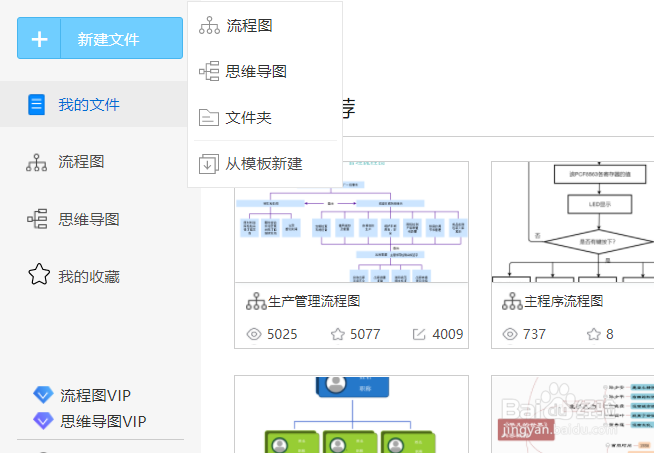The width and height of the screenshot is (654, 453).
Task: Open the org chart template thumbnail
Action: (x=351, y=414)
